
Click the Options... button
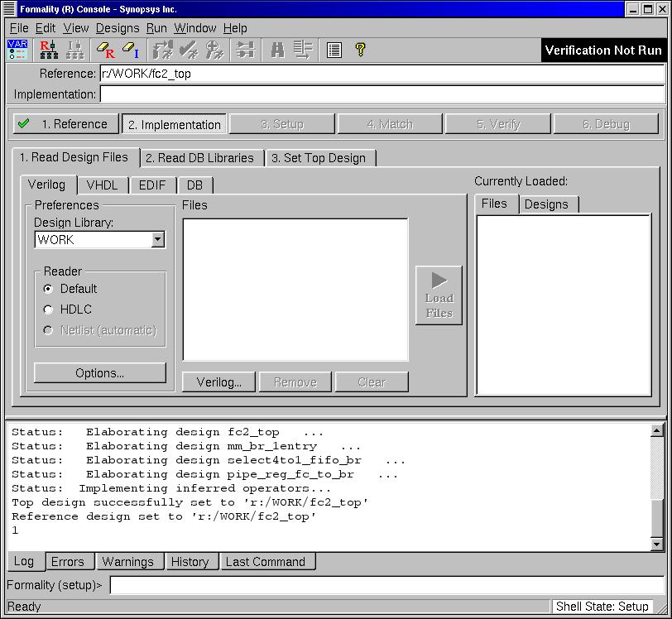point(100,373)
